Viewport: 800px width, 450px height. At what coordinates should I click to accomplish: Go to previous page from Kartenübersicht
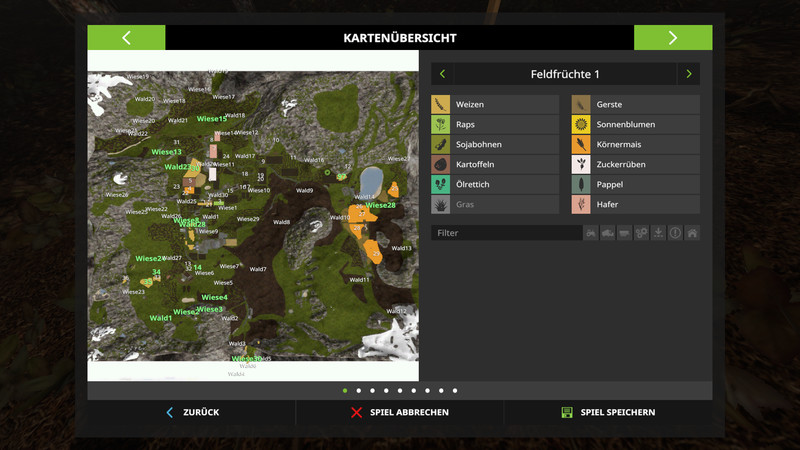click(126, 38)
